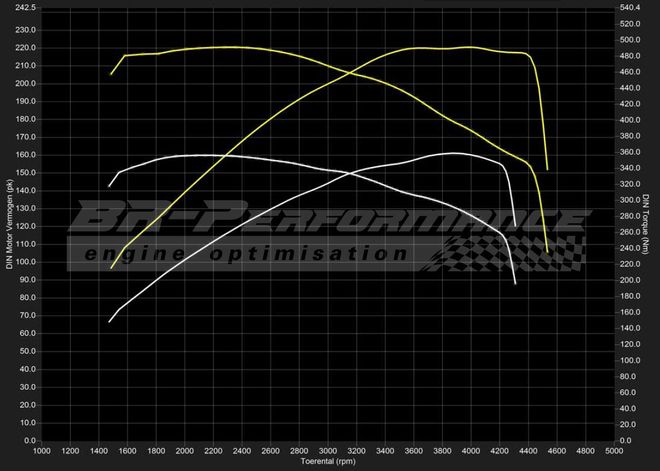Click the crossing point of the white curves
660x471 pixels.
(347, 173)
